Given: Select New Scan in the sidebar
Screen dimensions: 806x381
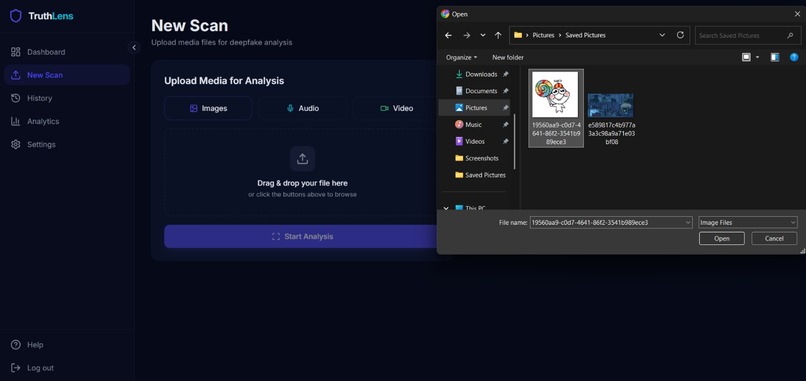Looking at the screenshot, I should click(67, 75).
